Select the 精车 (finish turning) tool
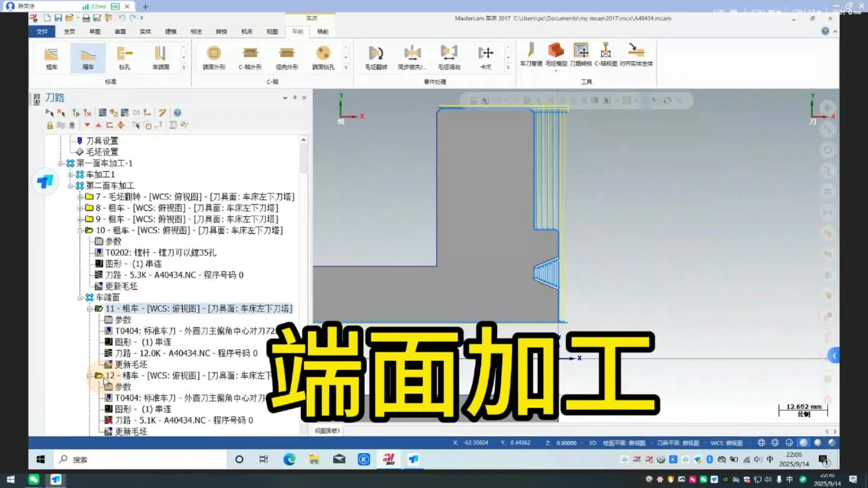Image resolution: width=868 pixels, height=488 pixels. 88,58
